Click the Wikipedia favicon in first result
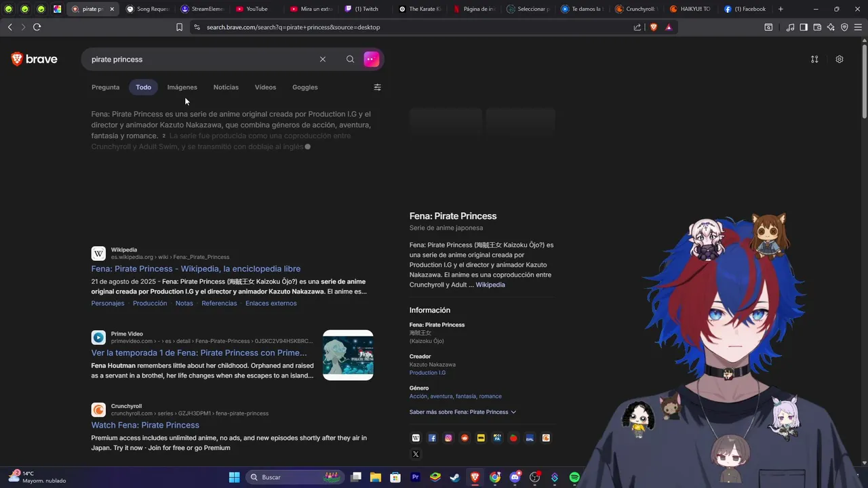 (x=98, y=253)
